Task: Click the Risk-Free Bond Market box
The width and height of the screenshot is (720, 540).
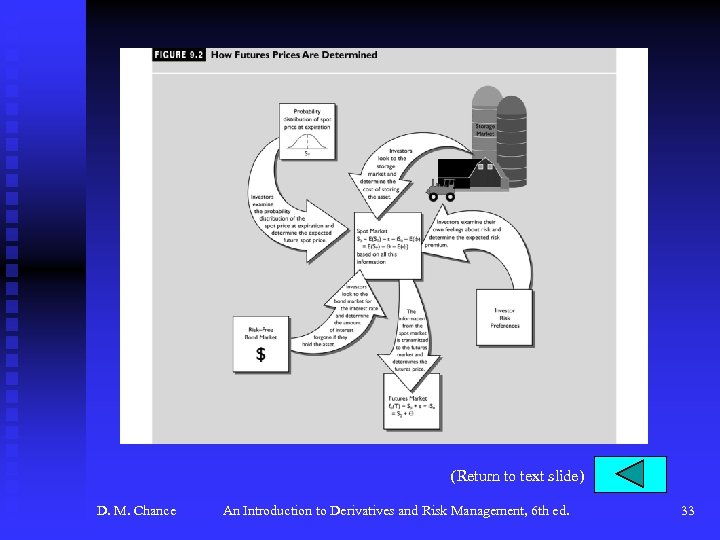Action: (261, 344)
